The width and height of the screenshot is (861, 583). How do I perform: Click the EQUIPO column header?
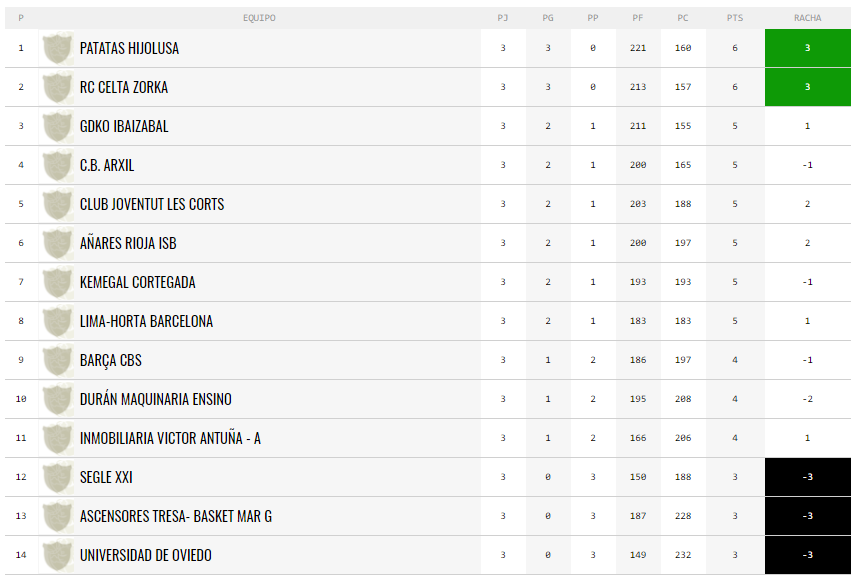[259, 18]
